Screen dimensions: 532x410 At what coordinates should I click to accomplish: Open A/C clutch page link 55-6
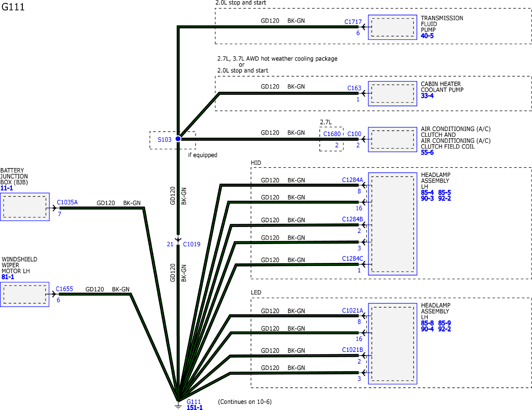(427, 153)
